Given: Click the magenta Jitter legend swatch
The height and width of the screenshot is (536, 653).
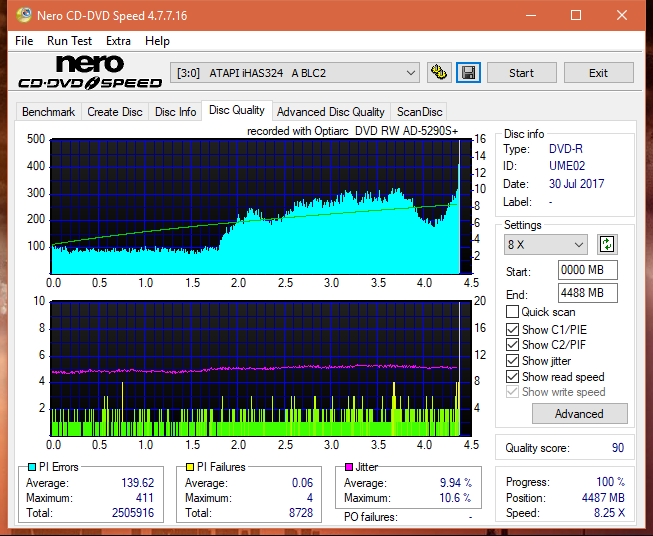Looking at the screenshot, I should (x=349, y=467).
